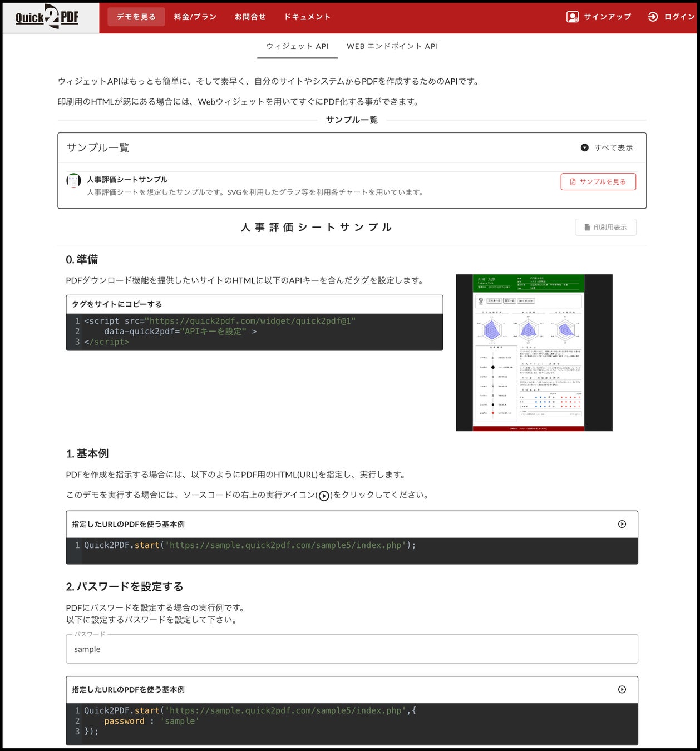Click the password : 'sample' code line
Image resolution: width=700 pixels, height=751 pixels.
152,721
